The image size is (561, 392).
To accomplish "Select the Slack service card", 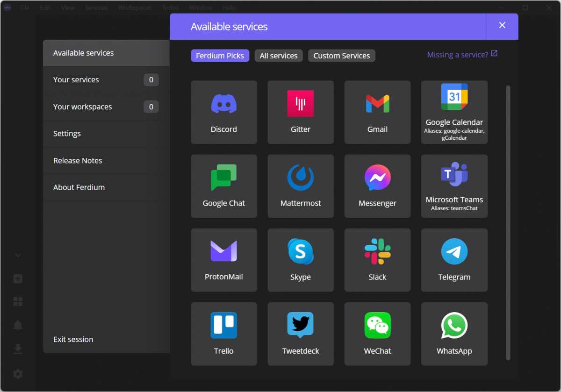I will 377,260.
